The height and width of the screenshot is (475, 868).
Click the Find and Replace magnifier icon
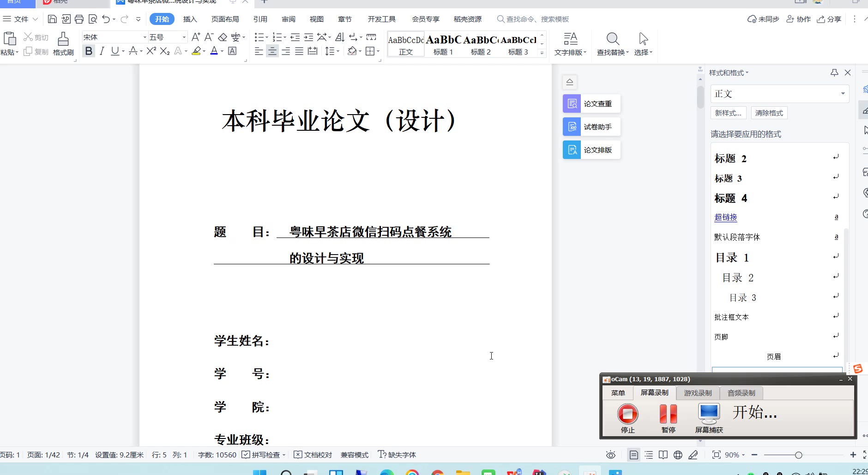pyautogui.click(x=613, y=39)
